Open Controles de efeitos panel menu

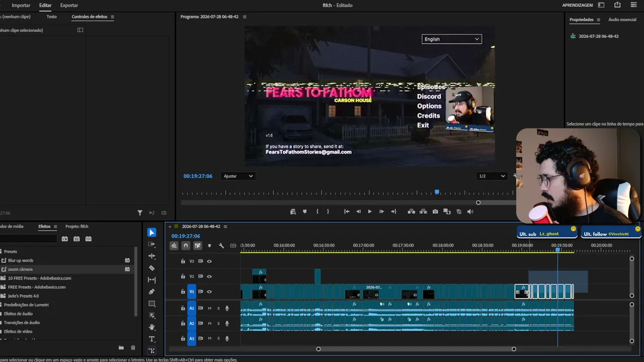(113, 17)
